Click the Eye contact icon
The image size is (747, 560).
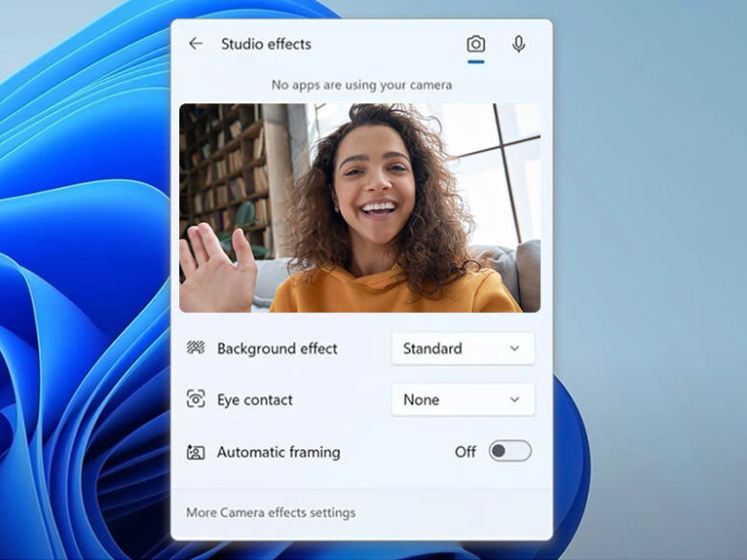(195, 400)
